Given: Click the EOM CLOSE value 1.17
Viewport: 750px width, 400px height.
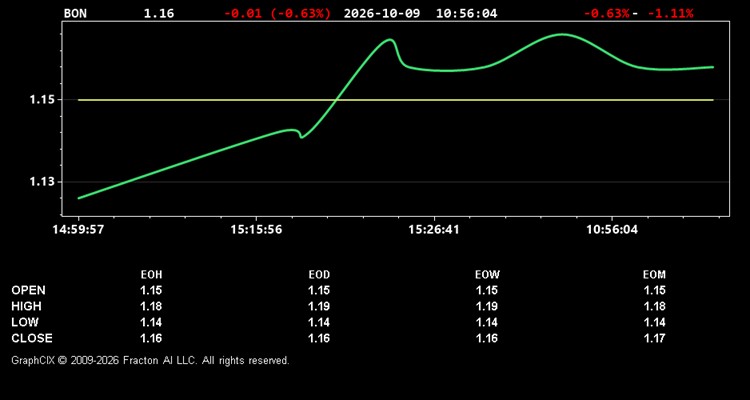Looking at the screenshot, I should [654, 338].
